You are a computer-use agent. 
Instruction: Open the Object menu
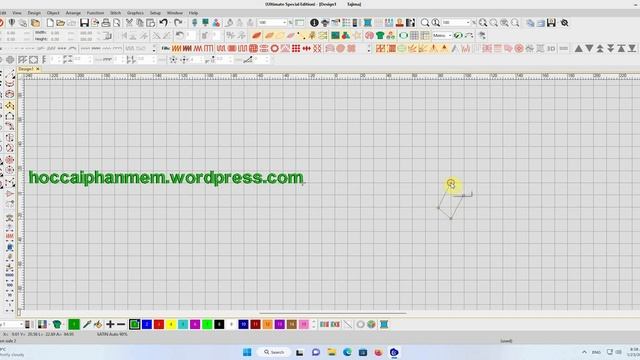[x=53, y=13]
